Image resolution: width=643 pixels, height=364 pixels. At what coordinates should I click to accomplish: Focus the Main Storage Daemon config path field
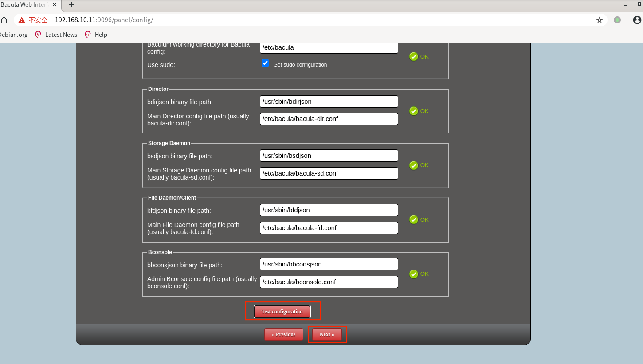[329, 173]
